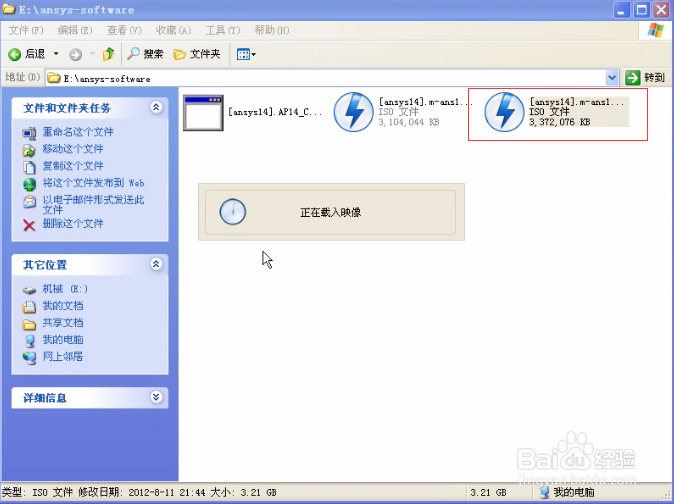Collapse the 其它位置 panel
Viewport: 674px width, 504px height.
pyautogui.click(x=156, y=264)
